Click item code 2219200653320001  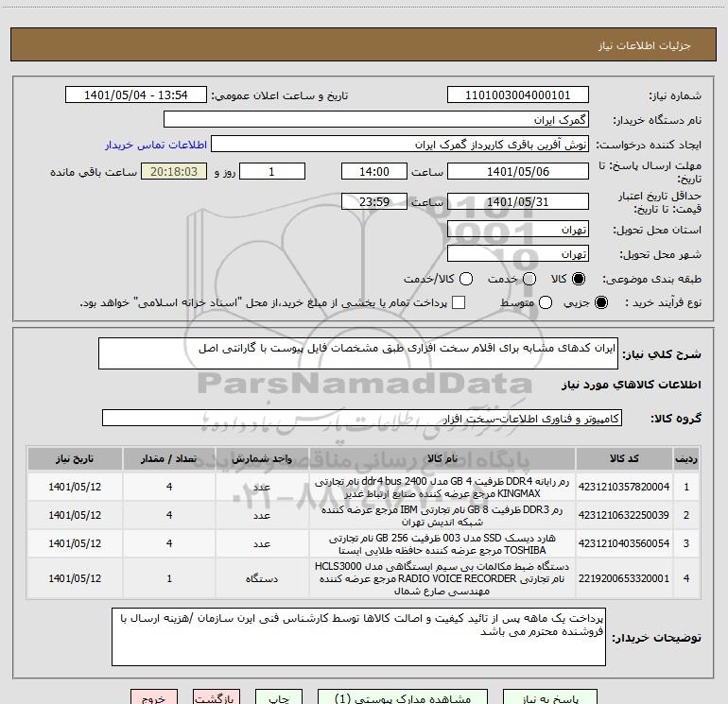(x=624, y=578)
